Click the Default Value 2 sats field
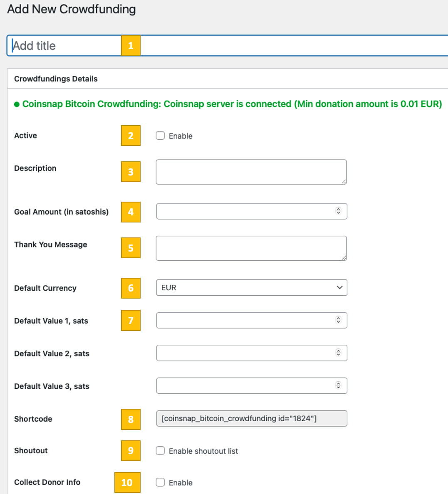448x494 pixels. [241, 353]
